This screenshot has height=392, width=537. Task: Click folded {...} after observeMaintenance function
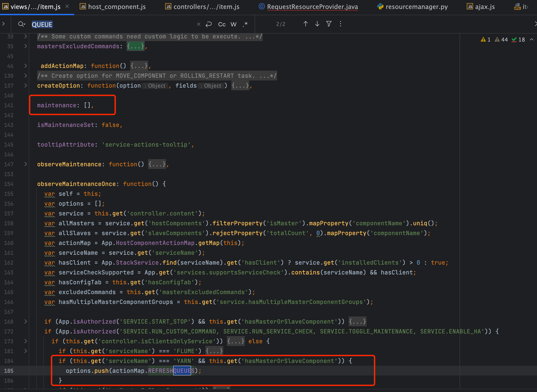click(157, 164)
